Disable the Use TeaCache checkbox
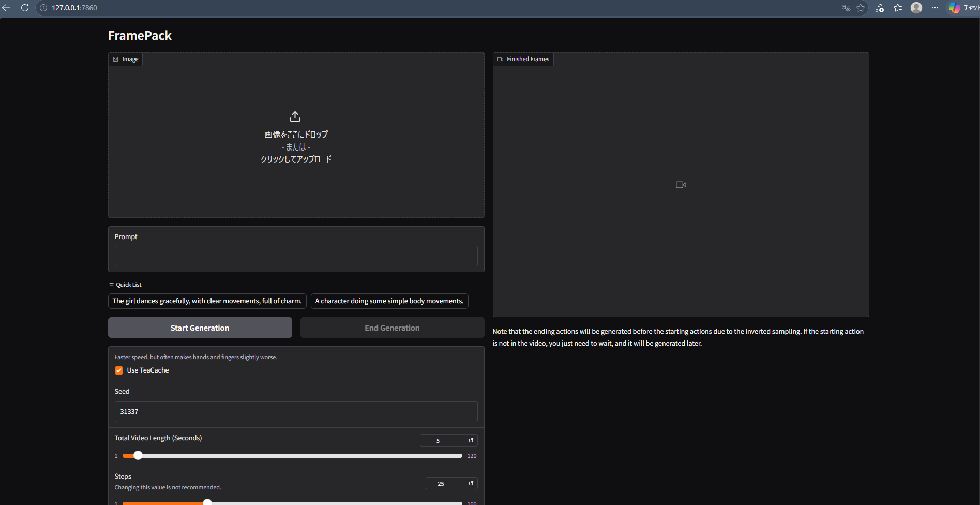This screenshot has width=980, height=505. [x=119, y=370]
